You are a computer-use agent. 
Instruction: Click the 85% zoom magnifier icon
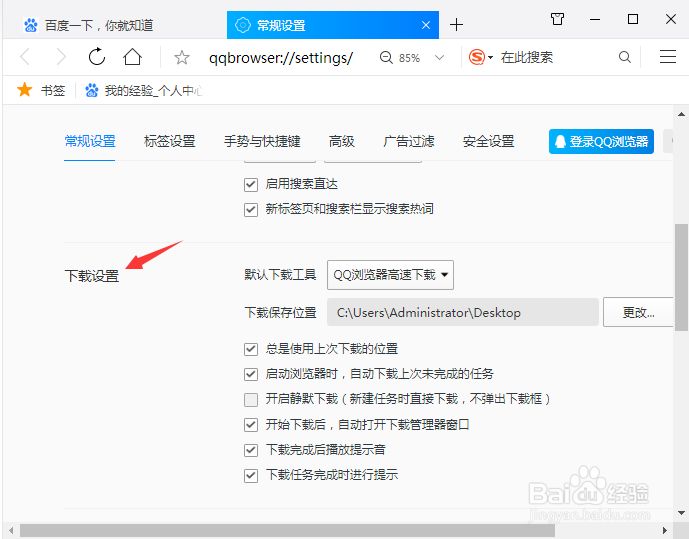coord(386,58)
